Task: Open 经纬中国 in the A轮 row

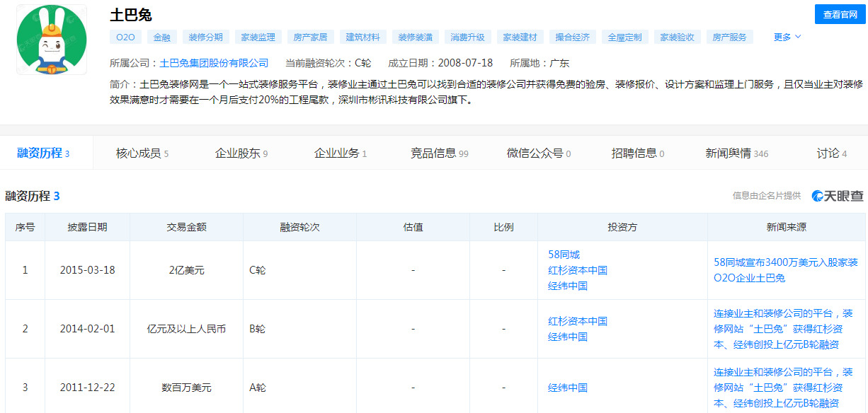Action: (568, 388)
